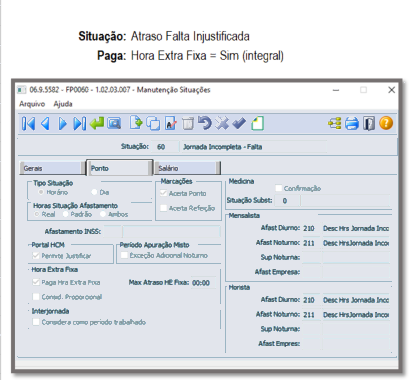The height and width of the screenshot is (380, 409).
Task: Select the Dia radio button
Action: click(x=94, y=192)
